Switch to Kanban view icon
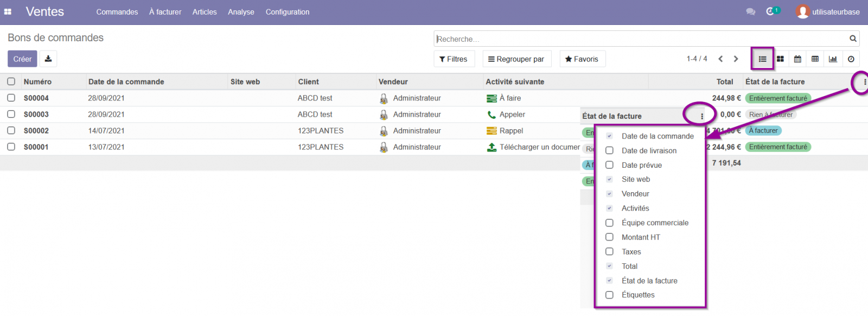This screenshot has height=316, width=868. pyautogui.click(x=780, y=59)
